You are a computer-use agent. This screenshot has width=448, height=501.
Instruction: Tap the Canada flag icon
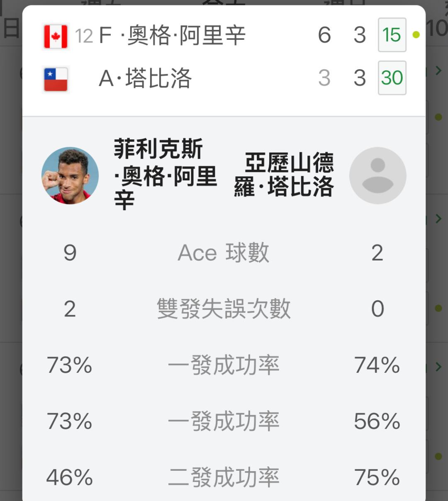pyautogui.click(x=56, y=36)
